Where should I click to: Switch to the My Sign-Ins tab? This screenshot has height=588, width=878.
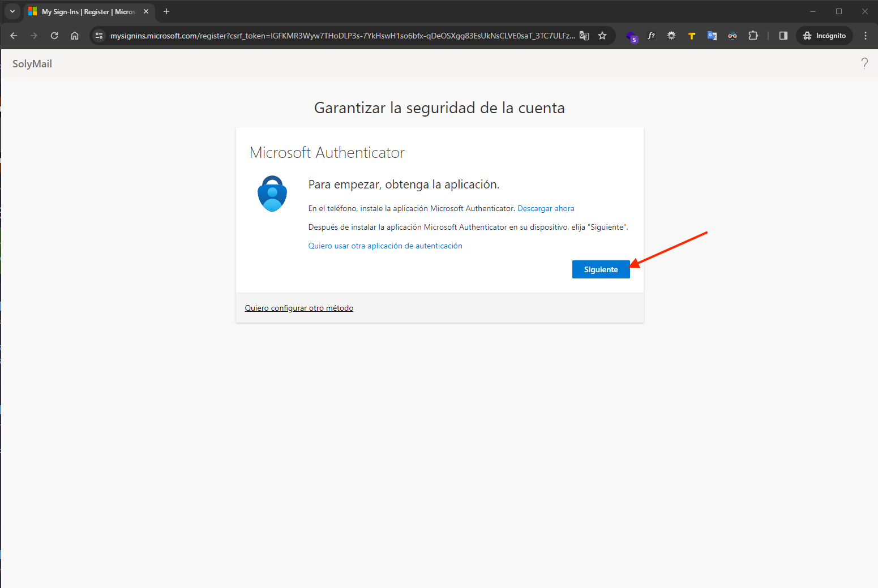point(85,11)
